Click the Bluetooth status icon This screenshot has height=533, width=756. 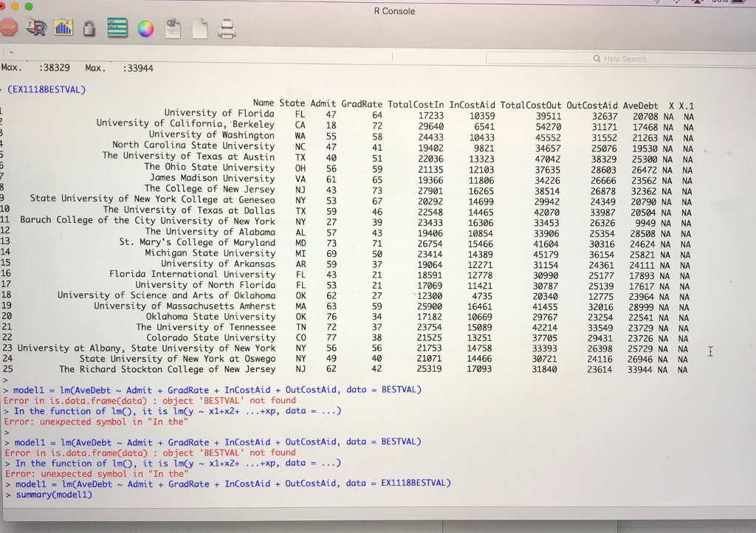(x=658, y=3)
